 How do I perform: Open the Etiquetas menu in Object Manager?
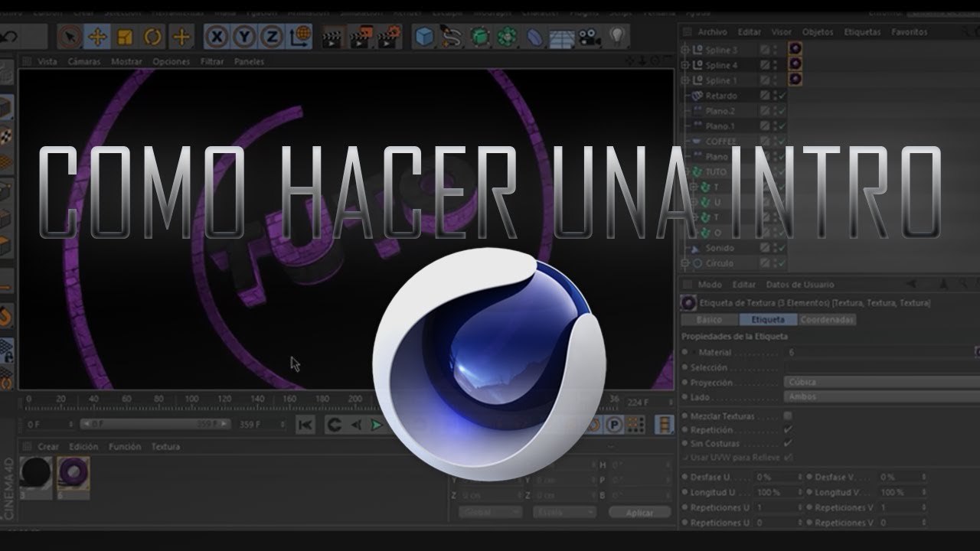pyautogui.click(x=863, y=32)
